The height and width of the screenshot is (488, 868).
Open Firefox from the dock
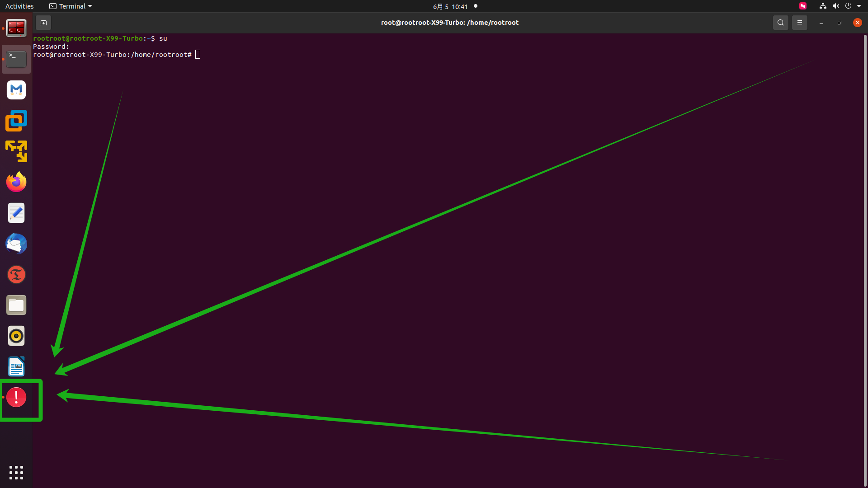(x=16, y=182)
